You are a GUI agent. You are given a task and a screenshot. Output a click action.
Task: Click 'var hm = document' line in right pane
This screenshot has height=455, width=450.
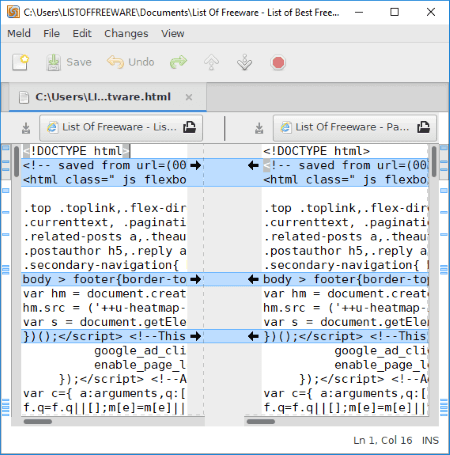point(345,294)
